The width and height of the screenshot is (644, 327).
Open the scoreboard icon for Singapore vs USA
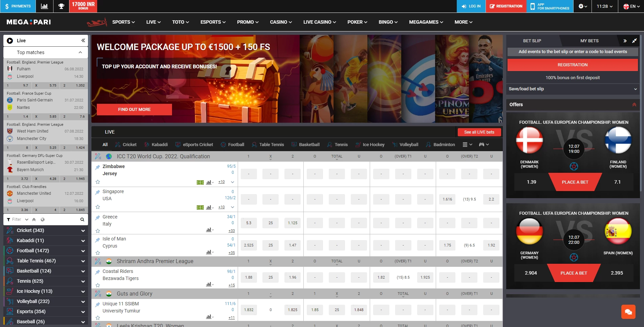click(200, 207)
